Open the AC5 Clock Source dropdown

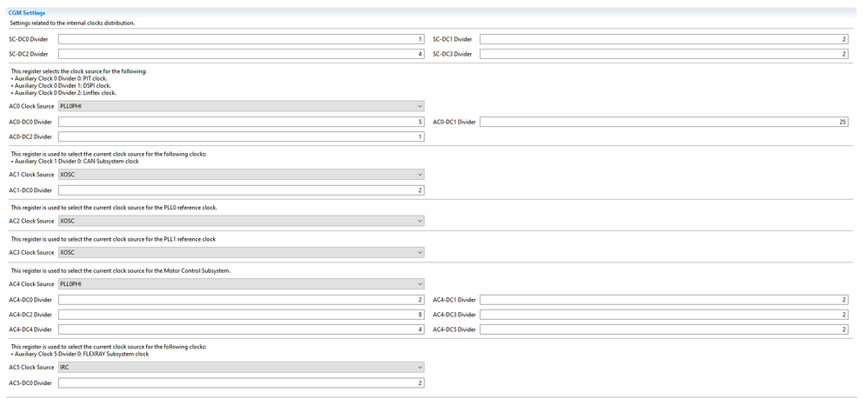pos(242,368)
